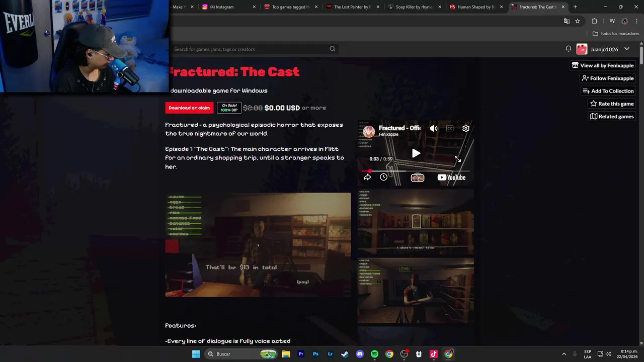
Task: Open Spotify from taskbar
Action: point(374,354)
